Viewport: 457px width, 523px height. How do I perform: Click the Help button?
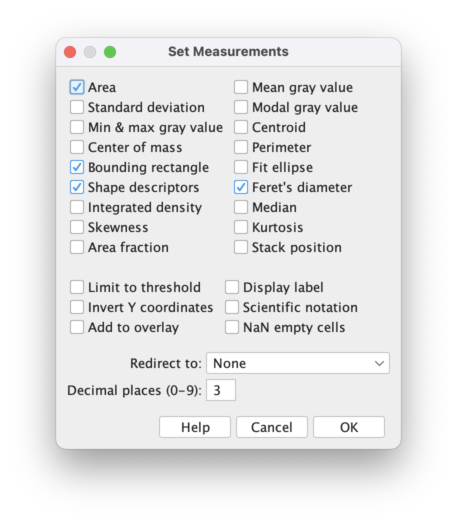(195, 427)
